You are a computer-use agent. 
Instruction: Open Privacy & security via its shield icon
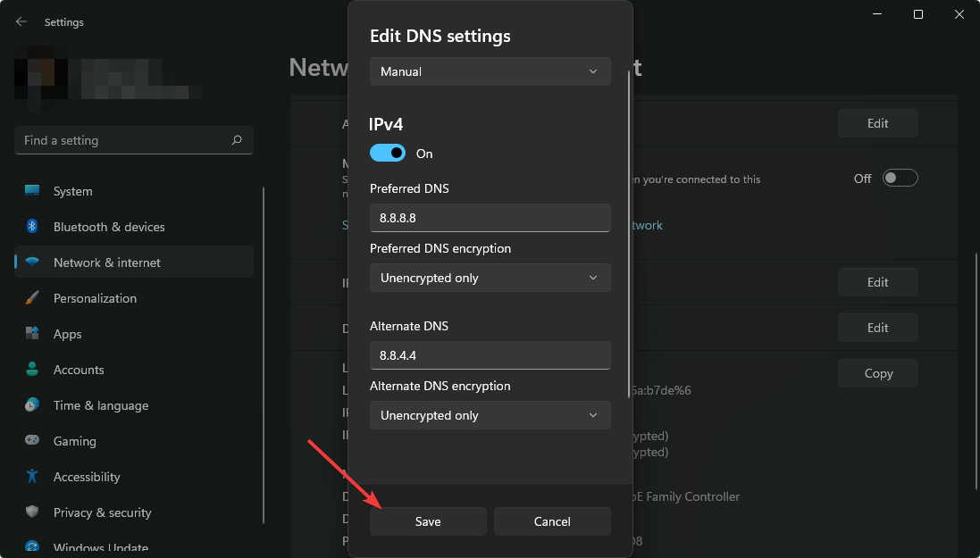point(34,512)
